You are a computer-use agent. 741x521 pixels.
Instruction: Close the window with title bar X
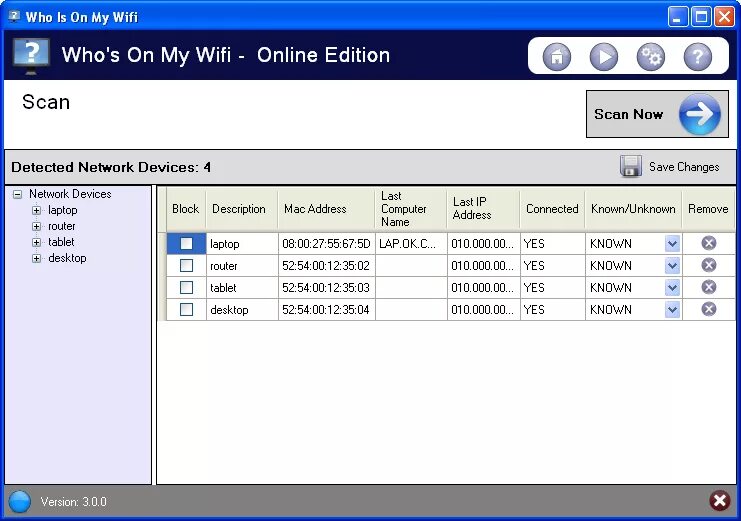click(724, 17)
